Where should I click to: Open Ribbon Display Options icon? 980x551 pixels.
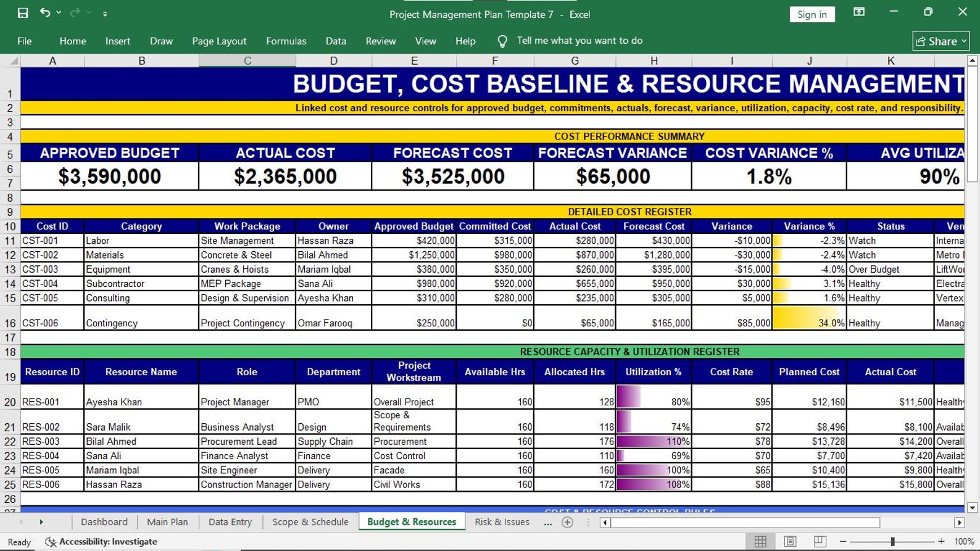click(x=858, y=12)
